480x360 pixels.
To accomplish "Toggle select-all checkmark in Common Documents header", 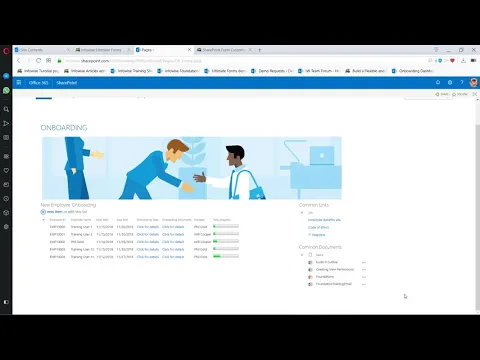I will click(x=302, y=255).
